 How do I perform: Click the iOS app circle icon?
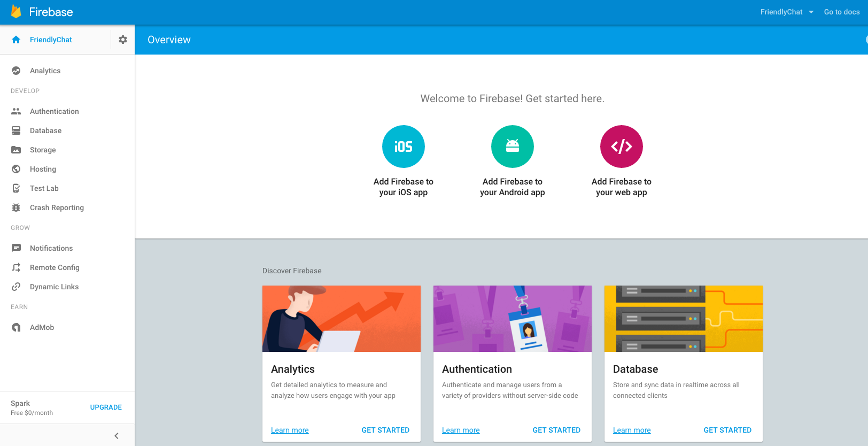pyautogui.click(x=404, y=147)
